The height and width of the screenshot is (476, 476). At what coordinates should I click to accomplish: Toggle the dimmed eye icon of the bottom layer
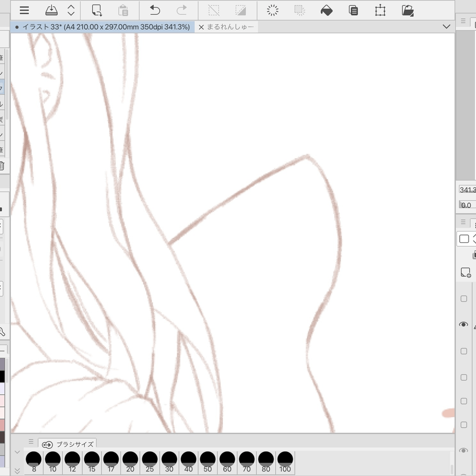[x=463, y=451]
